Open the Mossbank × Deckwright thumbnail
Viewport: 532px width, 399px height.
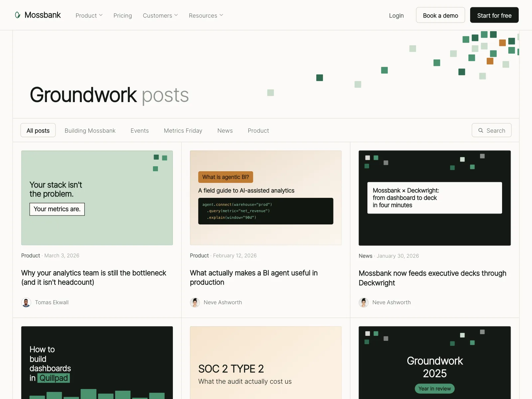coord(435,198)
